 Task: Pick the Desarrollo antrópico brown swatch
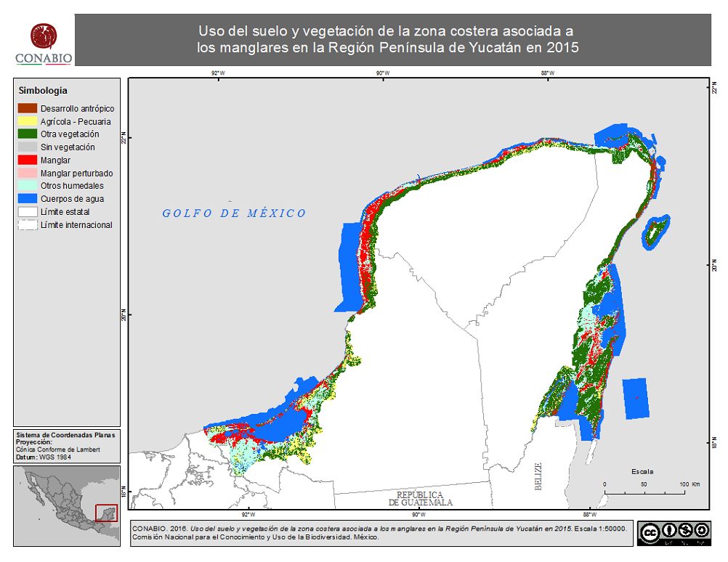tap(28, 108)
